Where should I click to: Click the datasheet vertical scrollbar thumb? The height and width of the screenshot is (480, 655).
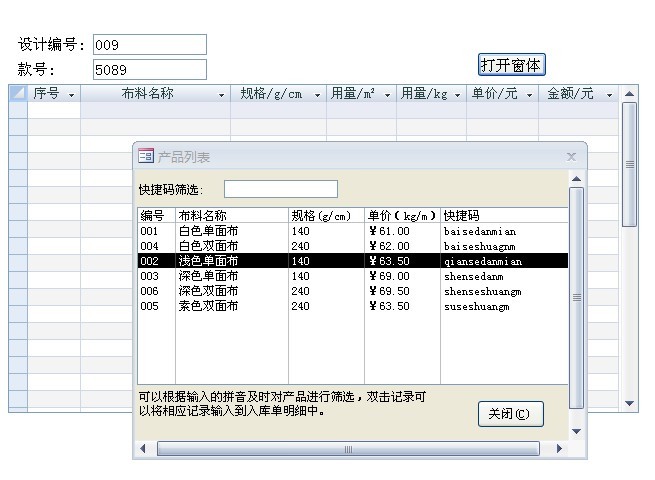630,165
